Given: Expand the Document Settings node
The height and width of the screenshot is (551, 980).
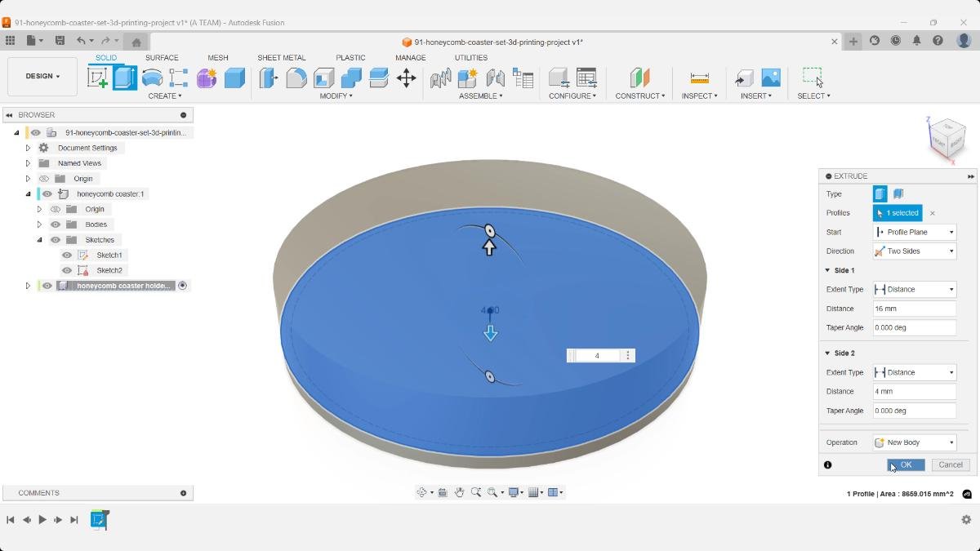Looking at the screenshot, I should (x=28, y=148).
